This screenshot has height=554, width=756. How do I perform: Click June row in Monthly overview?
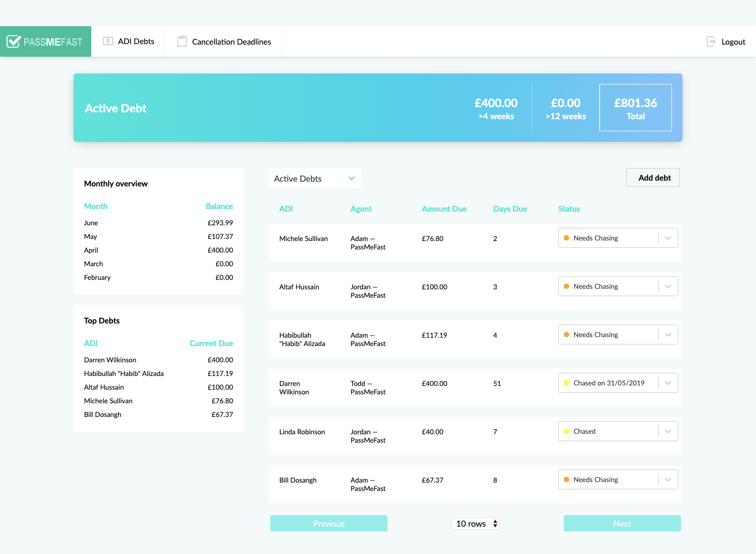[x=159, y=223]
